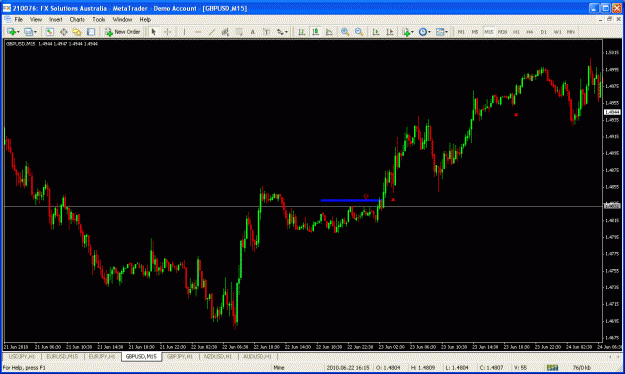Select the M30 timeframe button

pyautogui.click(x=502, y=32)
